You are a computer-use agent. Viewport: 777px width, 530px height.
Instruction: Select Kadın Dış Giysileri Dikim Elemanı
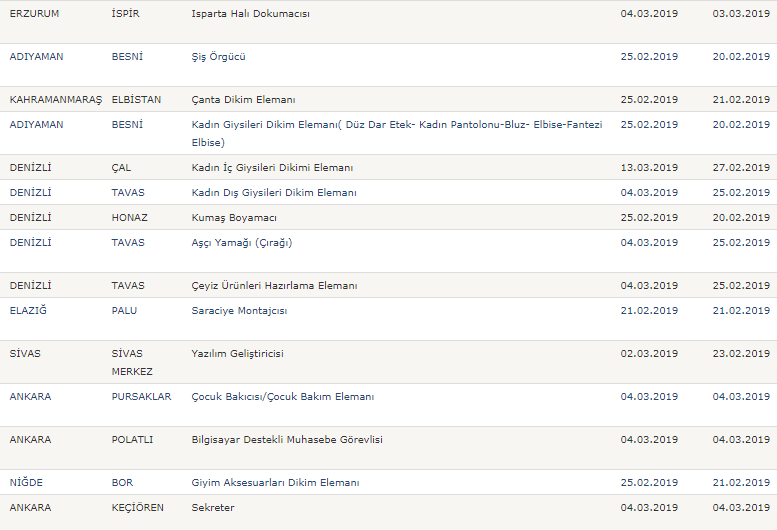pos(274,192)
